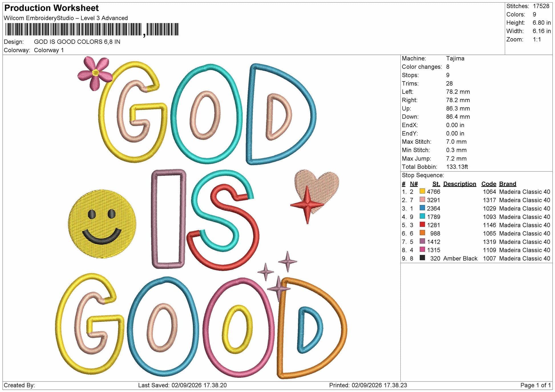Image resolution: width=555 pixels, height=392 pixels.
Task: Select the mauve rectangular letter I
Action: pos(169,219)
